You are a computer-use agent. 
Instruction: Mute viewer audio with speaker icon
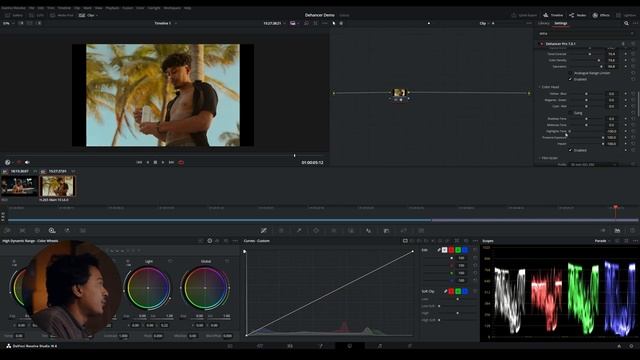(27, 162)
